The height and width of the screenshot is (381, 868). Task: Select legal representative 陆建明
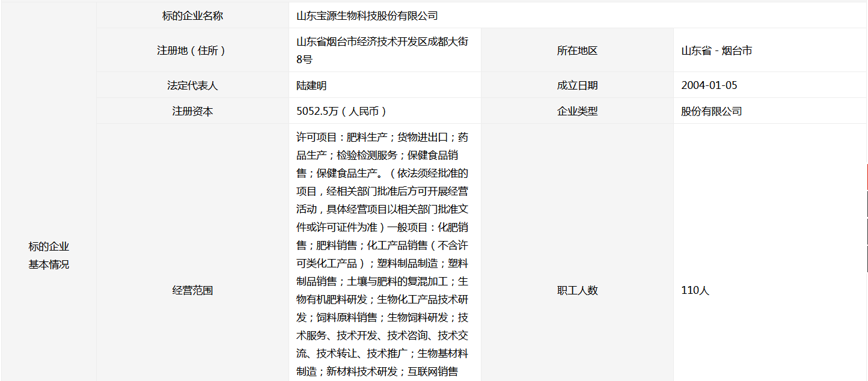tap(311, 85)
